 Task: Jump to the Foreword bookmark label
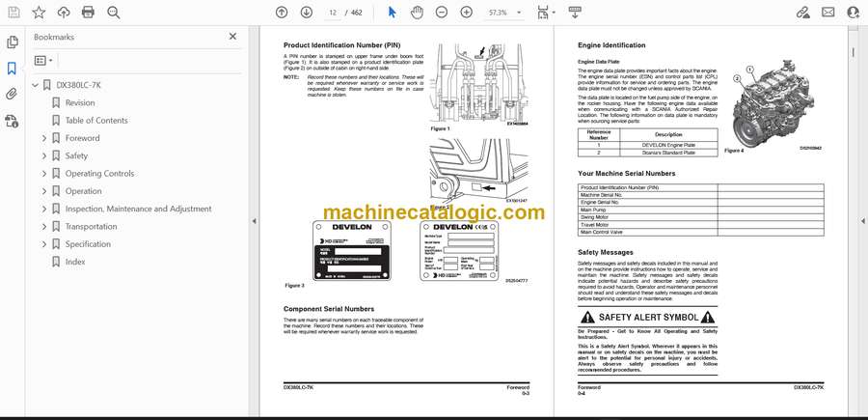pos(83,138)
